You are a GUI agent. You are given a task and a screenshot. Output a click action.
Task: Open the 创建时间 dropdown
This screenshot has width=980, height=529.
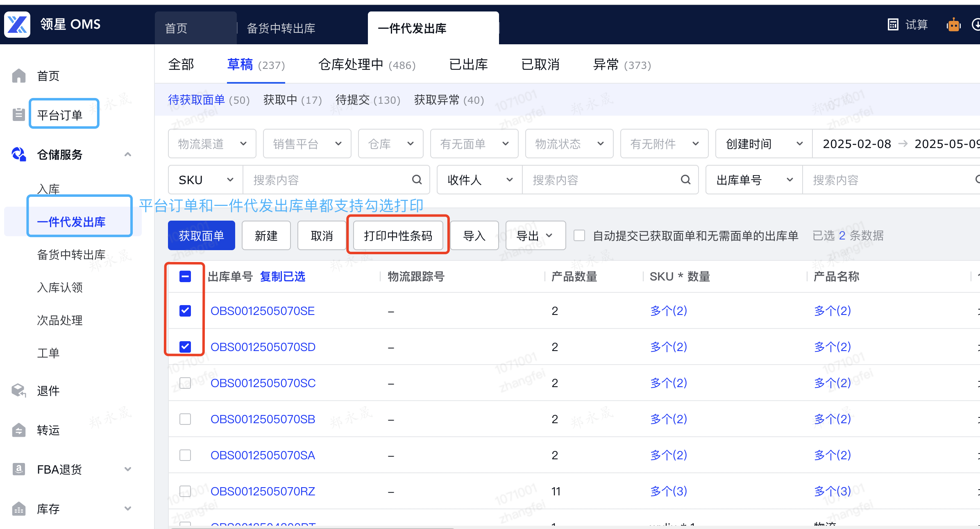pyautogui.click(x=764, y=144)
